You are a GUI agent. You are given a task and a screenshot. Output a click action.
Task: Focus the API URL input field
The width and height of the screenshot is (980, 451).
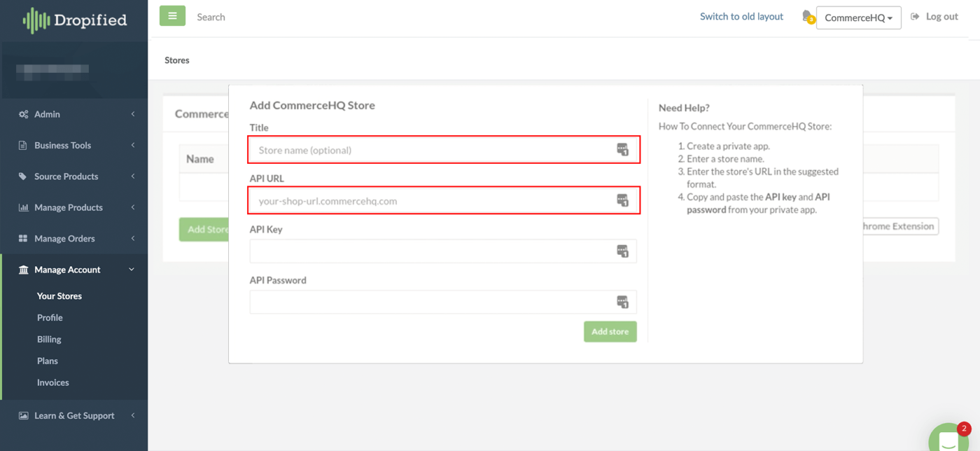[443, 200]
